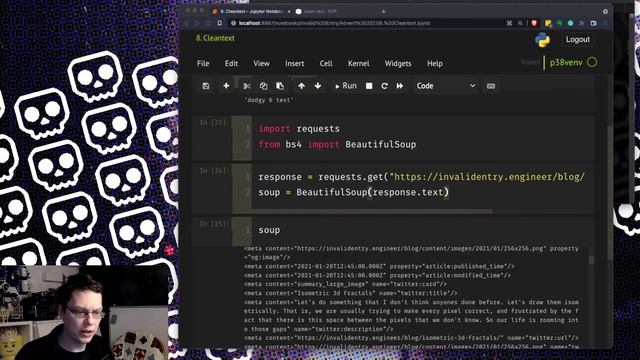
Task: Copy selected cells using the copy icon
Action: click(263, 86)
